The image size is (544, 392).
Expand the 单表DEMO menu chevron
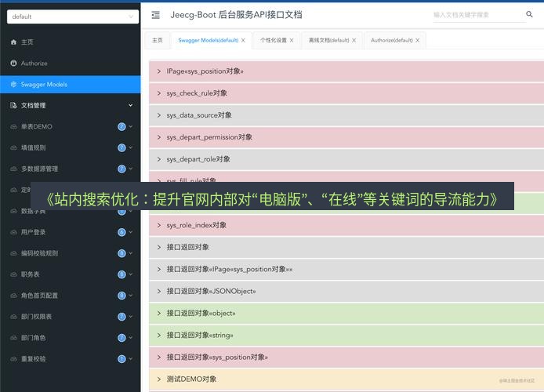pyautogui.click(x=131, y=127)
